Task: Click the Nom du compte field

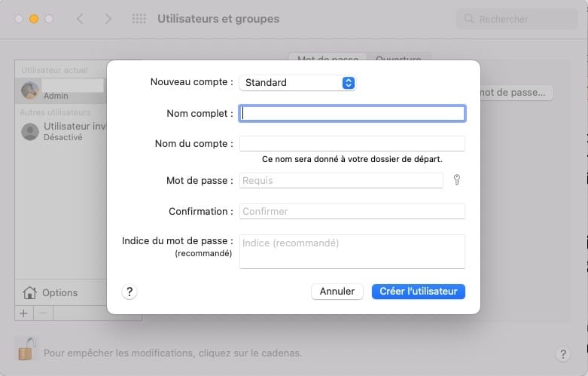Action: point(352,143)
